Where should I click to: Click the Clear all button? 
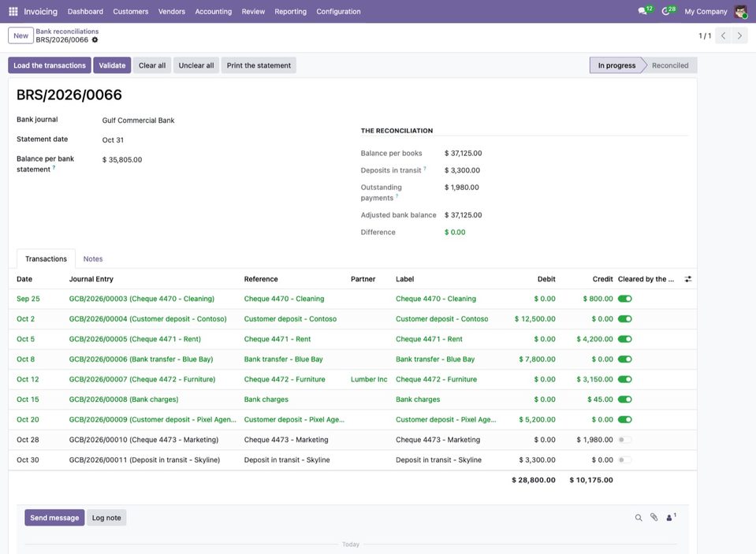coord(152,65)
